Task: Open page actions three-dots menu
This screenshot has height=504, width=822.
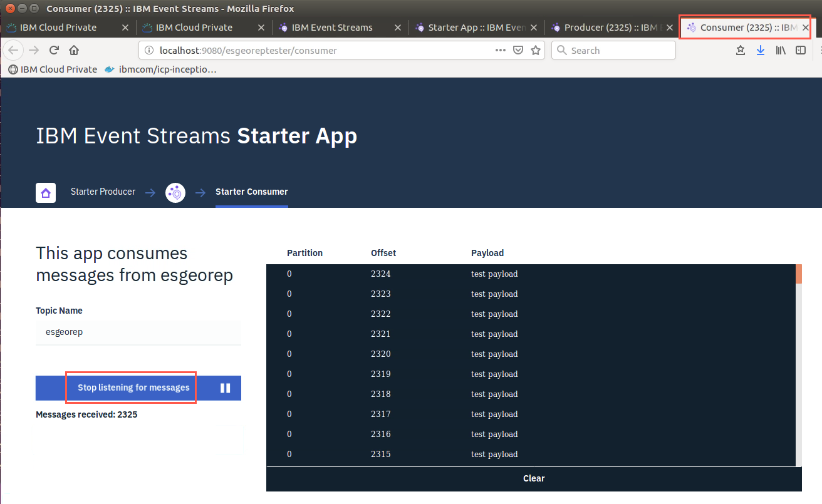Action: click(501, 50)
